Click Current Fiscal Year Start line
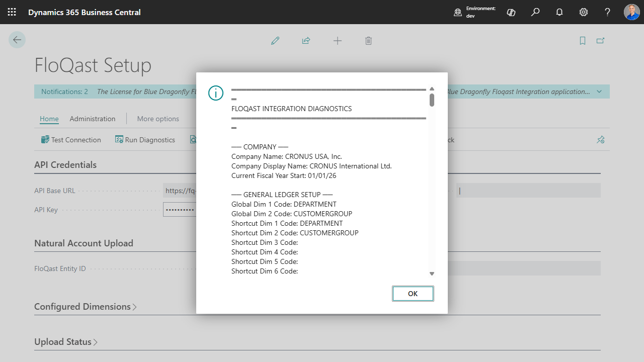The image size is (644, 362). pos(283,175)
